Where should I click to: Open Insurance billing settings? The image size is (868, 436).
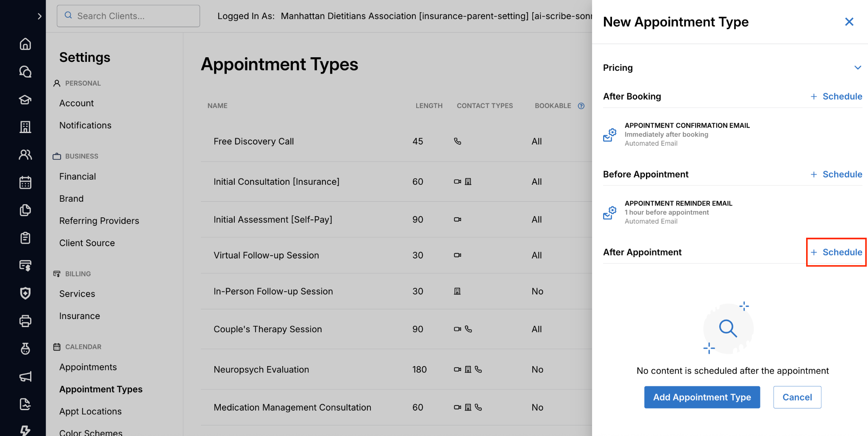[x=80, y=316]
